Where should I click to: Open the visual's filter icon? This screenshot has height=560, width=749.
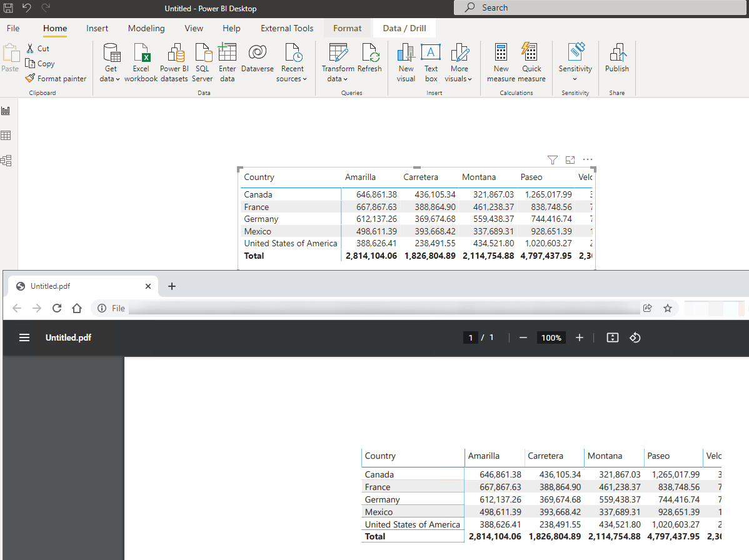pos(553,160)
